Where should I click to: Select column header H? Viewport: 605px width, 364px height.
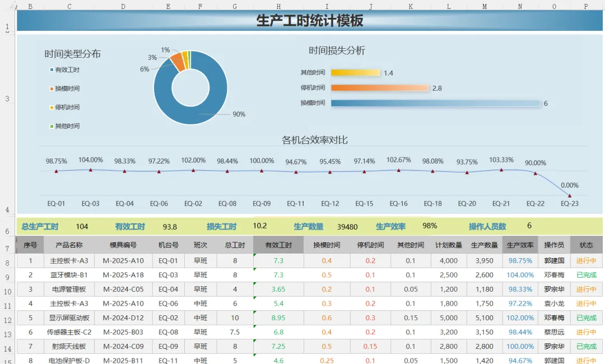278,7
